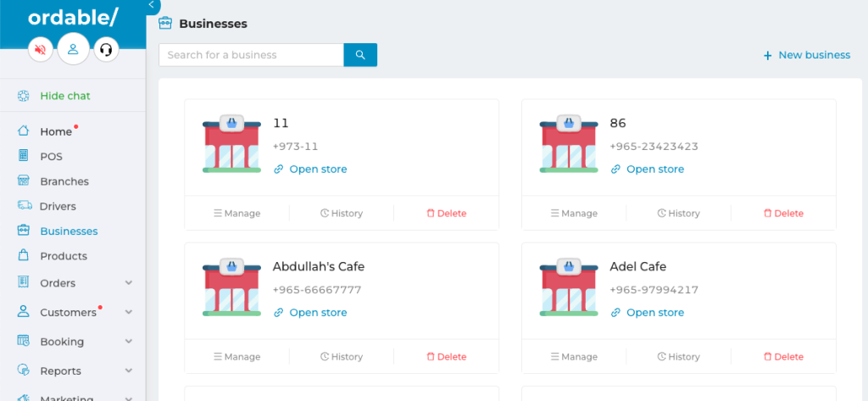Click the Booking calendar icon
This screenshot has width=868, height=401.
pyautogui.click(x=23, y=341)
